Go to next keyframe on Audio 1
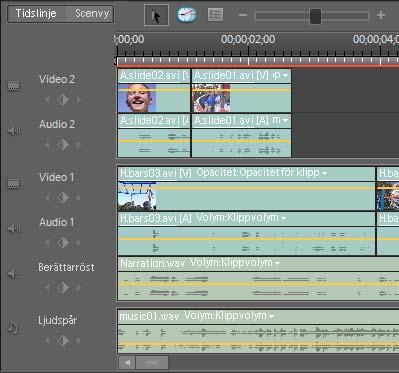The height and width of the screenshot is (373, 399). click(78, 243)
